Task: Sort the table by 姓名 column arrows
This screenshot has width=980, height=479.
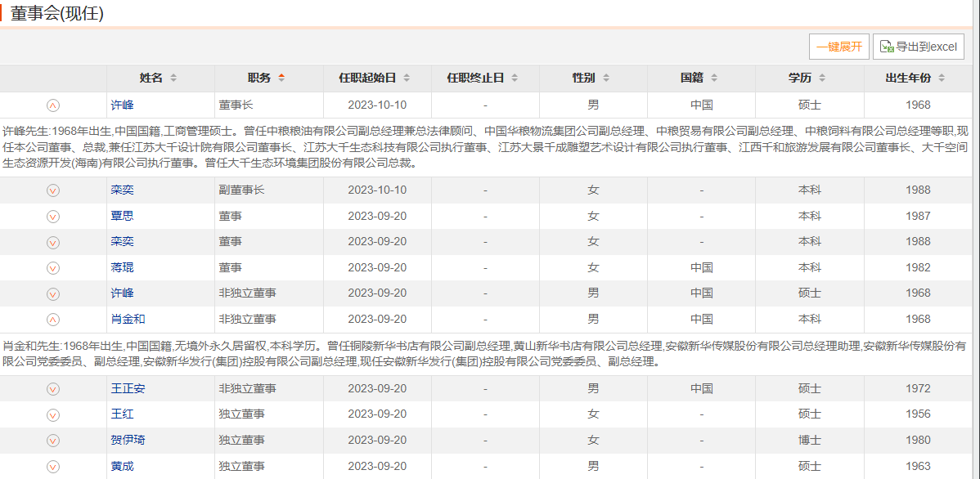Action: pyautogui.click(x=173, y=78)
